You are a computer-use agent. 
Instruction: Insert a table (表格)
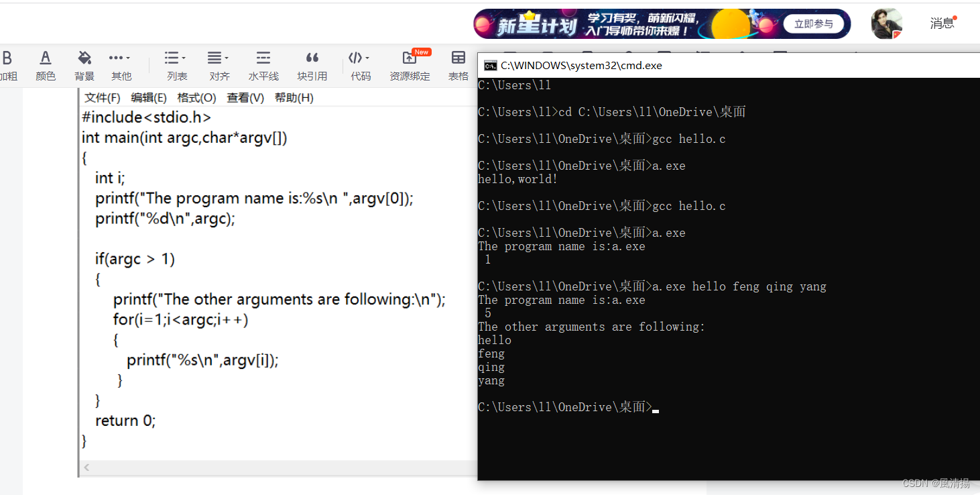point(458,66)
